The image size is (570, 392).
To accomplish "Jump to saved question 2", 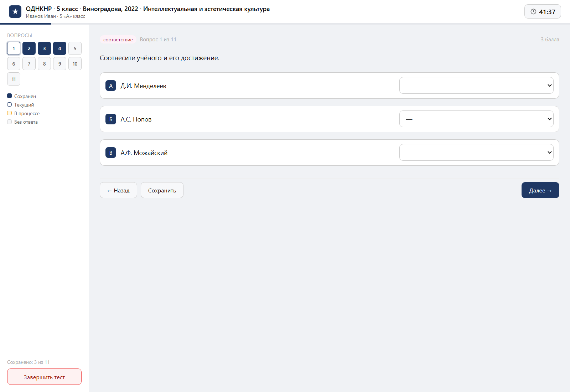I will pos(29,48).
